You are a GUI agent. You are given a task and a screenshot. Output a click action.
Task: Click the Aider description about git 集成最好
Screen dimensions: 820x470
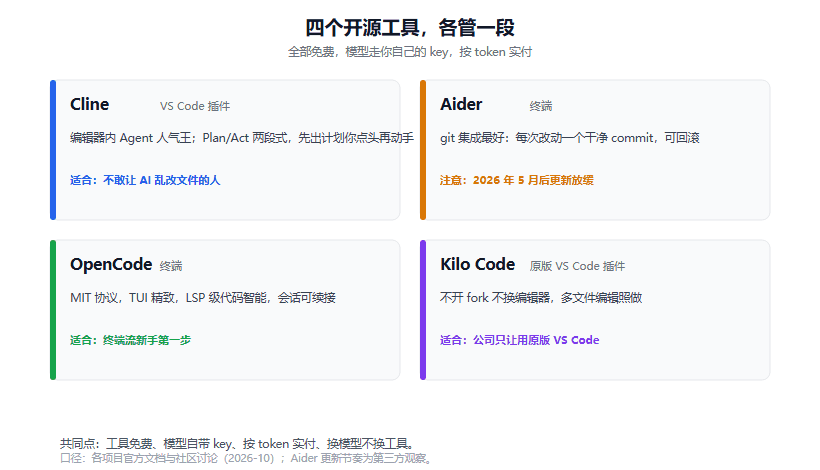570,138
